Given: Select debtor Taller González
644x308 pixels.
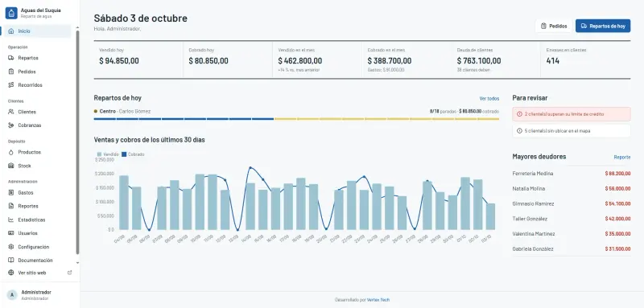Looking at the screenshot, I should click(x=572, y=219).
